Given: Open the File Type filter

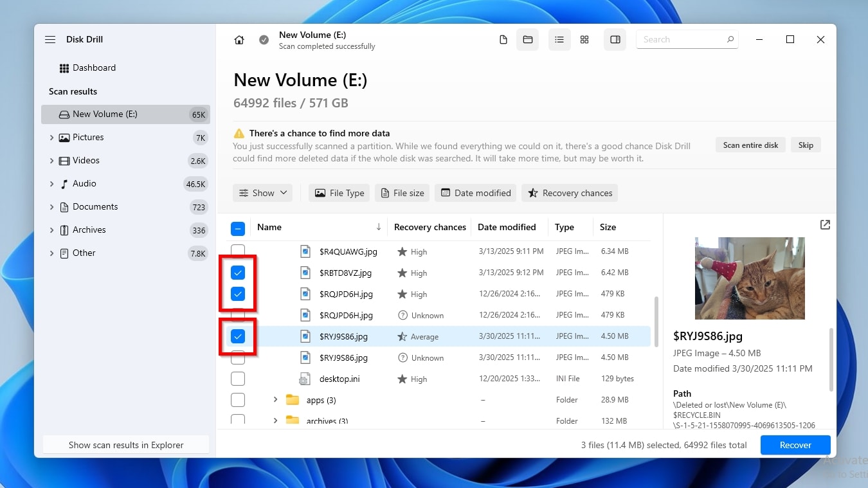Looking at the screenshot, I should pos(339,193).
